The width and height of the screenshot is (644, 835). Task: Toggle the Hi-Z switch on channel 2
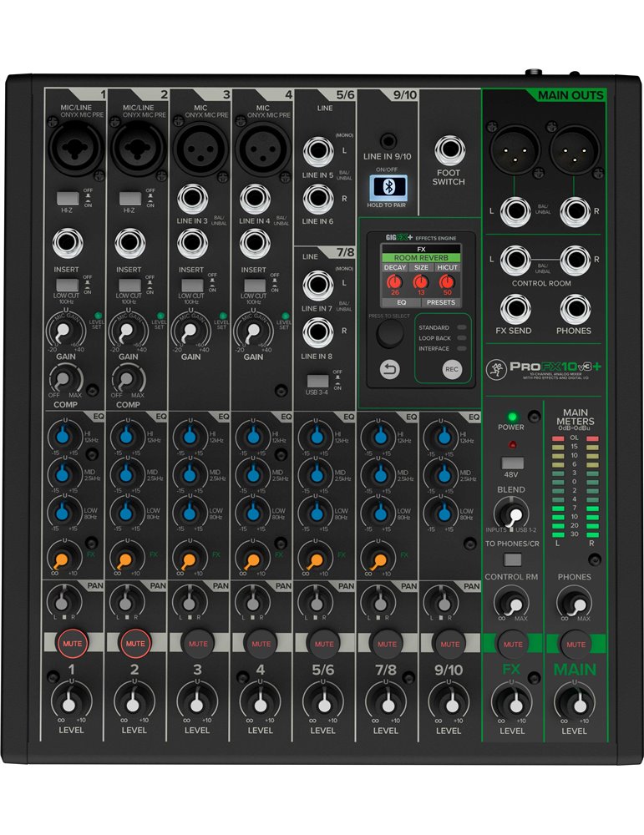click(130, 198)
